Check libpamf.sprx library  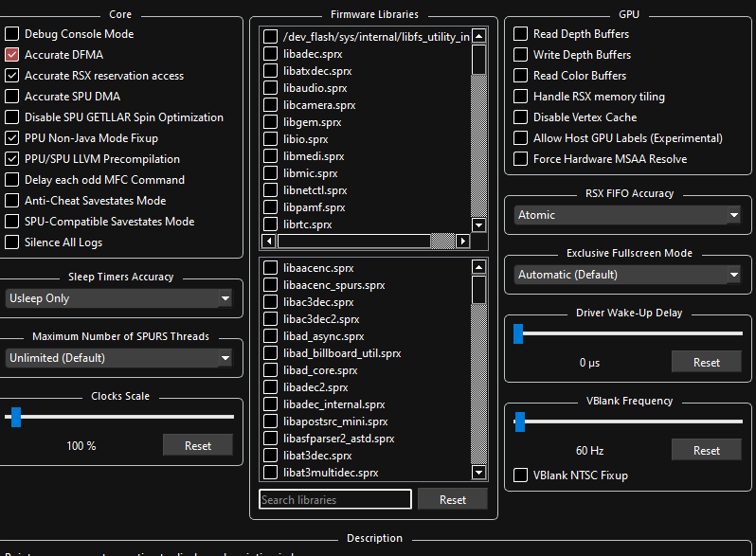tap(271, 206)
